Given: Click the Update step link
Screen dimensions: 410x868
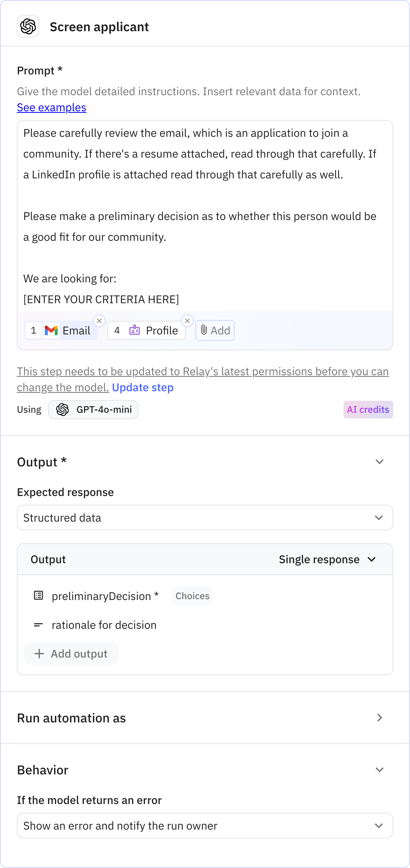Looking at the screenshot, I should coord(143,388).
